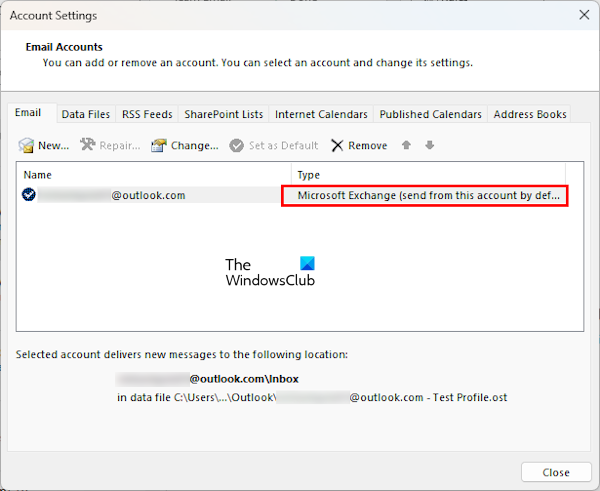The width and height of the screenshot is (600, 491).
Task: Go to the Internet Calendars tab
Action: (x=321, y=114)
